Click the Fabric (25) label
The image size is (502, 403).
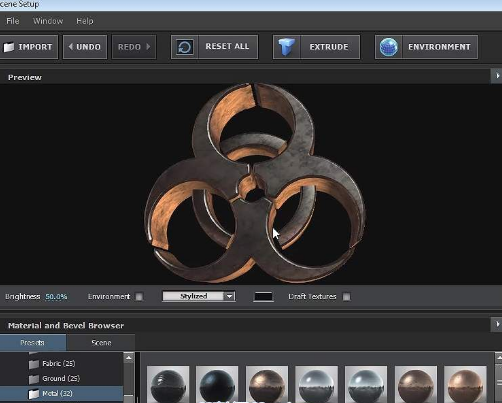coord(59,364)
